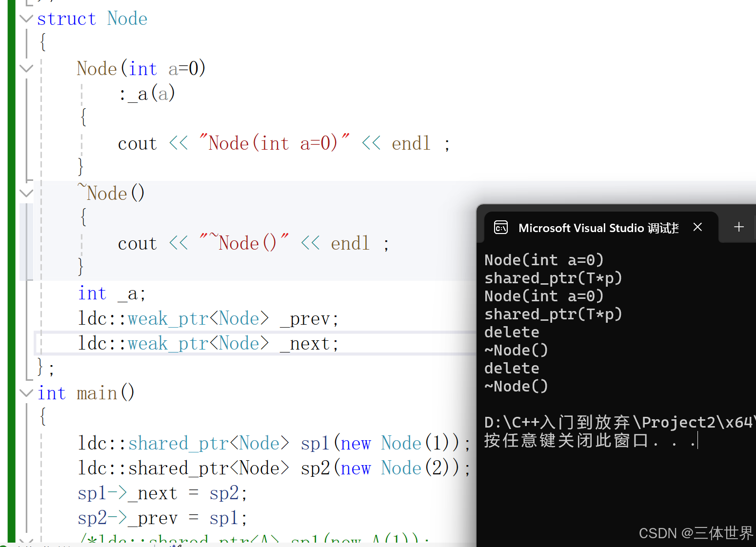Collapse the Node(int a=0) constructor
This screenshot has width=756, height=547.
tap(26, 68)
